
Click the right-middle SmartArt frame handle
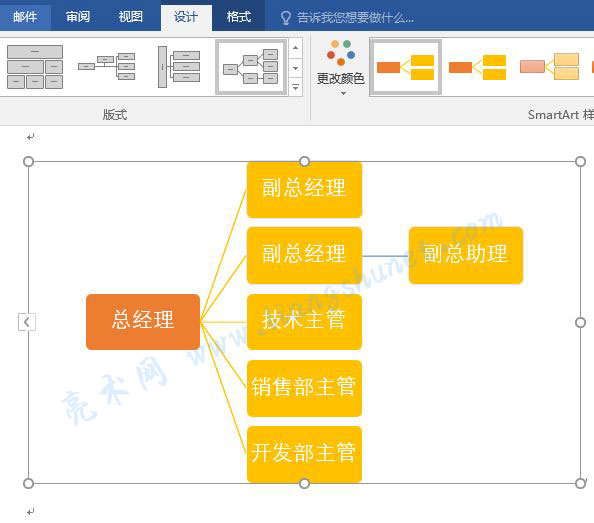[x=580, y=323]
